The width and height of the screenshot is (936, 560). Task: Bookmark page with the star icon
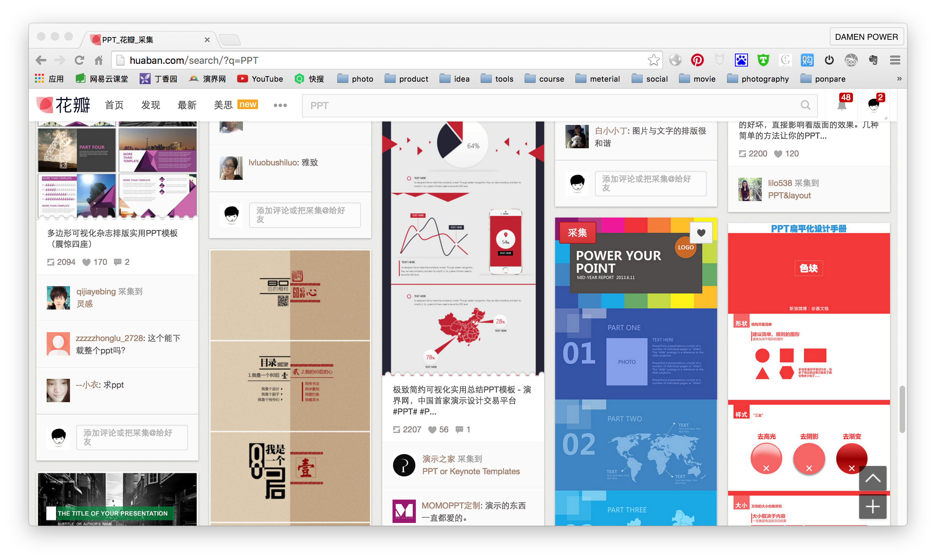653,60
